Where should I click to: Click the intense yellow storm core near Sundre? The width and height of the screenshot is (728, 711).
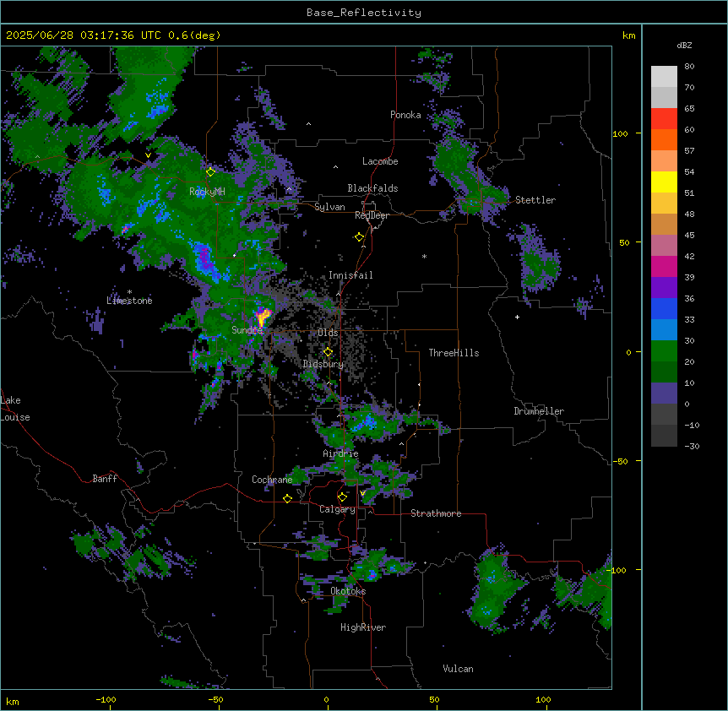click(263, 317)
